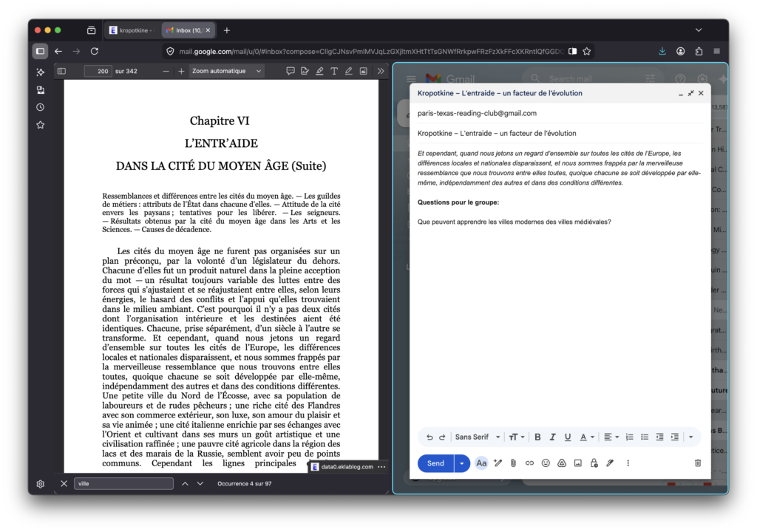757x532 pixels.
Task: Zoom into the PDF with the plus button
Action: [181, 71]
